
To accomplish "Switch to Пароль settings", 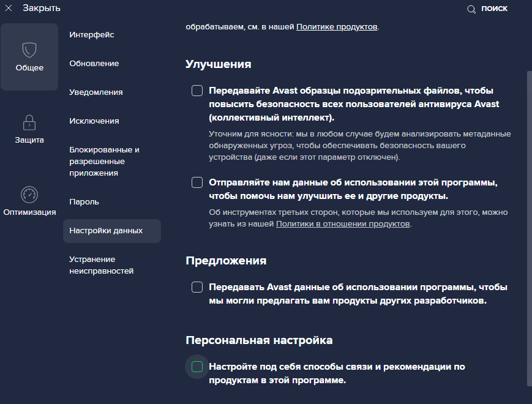I will [x=84, y=202].
